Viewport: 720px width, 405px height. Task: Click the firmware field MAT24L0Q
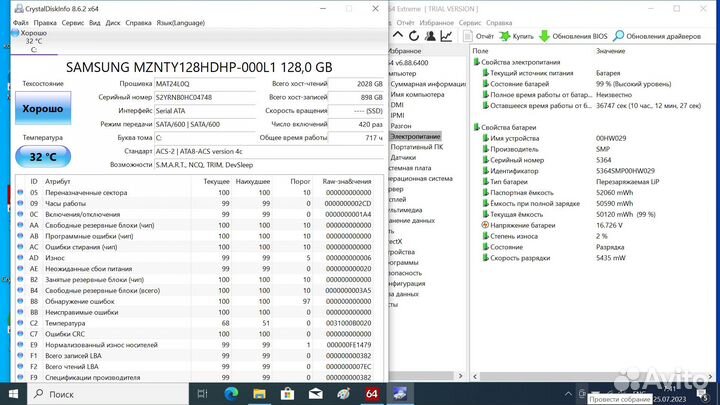click(205, 84)
